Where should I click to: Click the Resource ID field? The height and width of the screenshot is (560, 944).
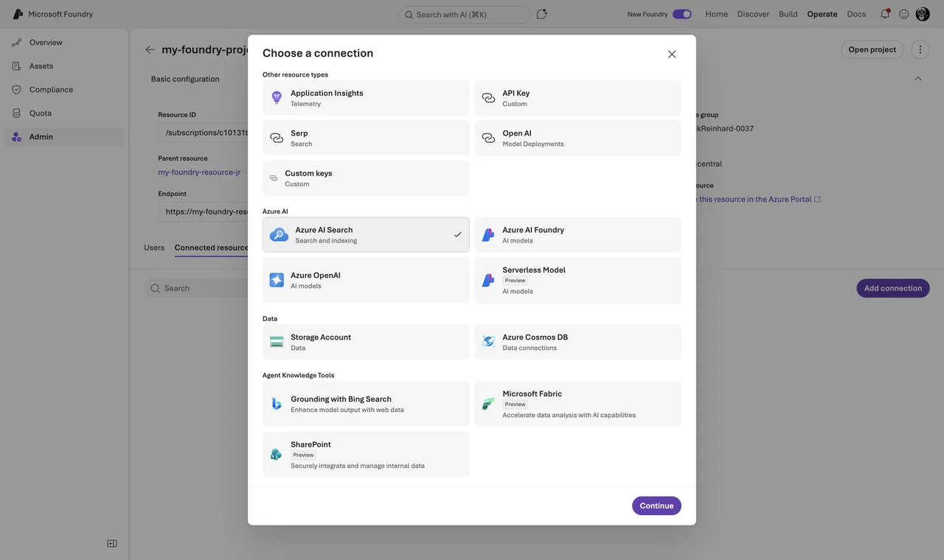click(x=204, y=133)
